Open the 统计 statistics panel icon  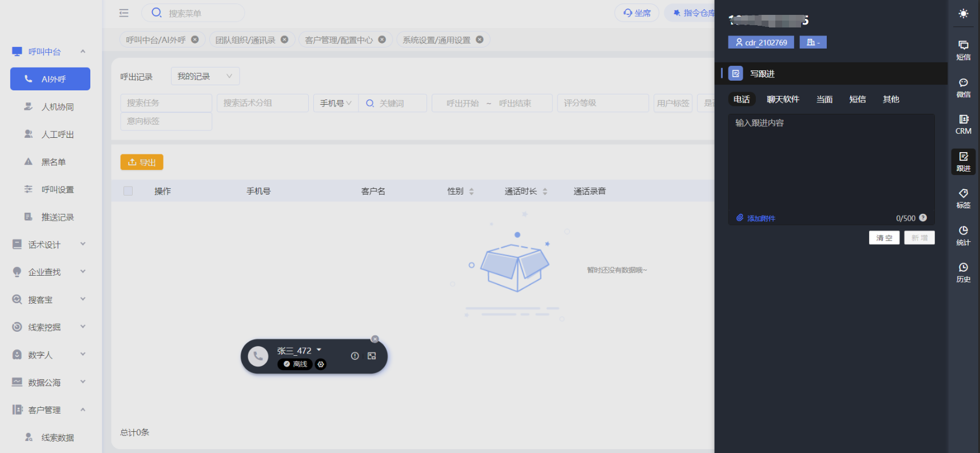click(x=963, y=235)
